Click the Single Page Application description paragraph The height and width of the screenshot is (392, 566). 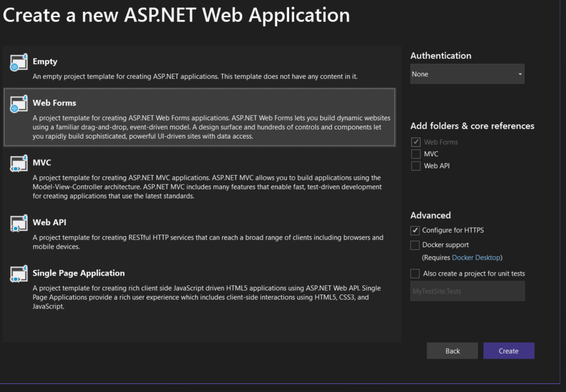(207, 297)
